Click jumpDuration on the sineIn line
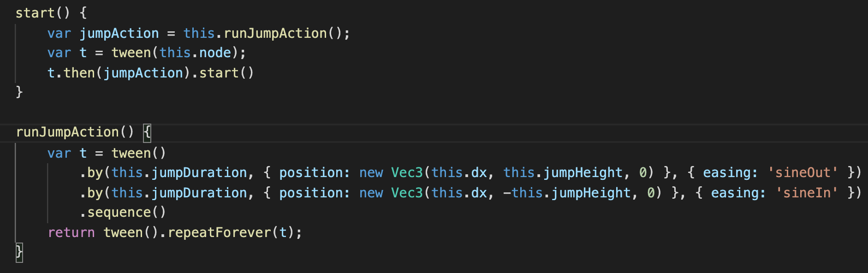This screenshot has width=868, height=273. [x=199, y=193]
